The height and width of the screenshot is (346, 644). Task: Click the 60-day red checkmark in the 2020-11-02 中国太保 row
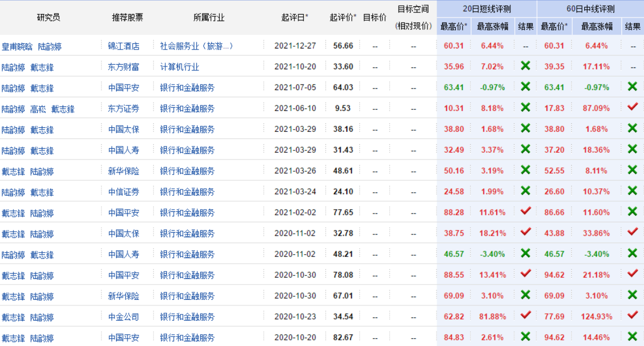pyautogui.click(x=632, y=232)
